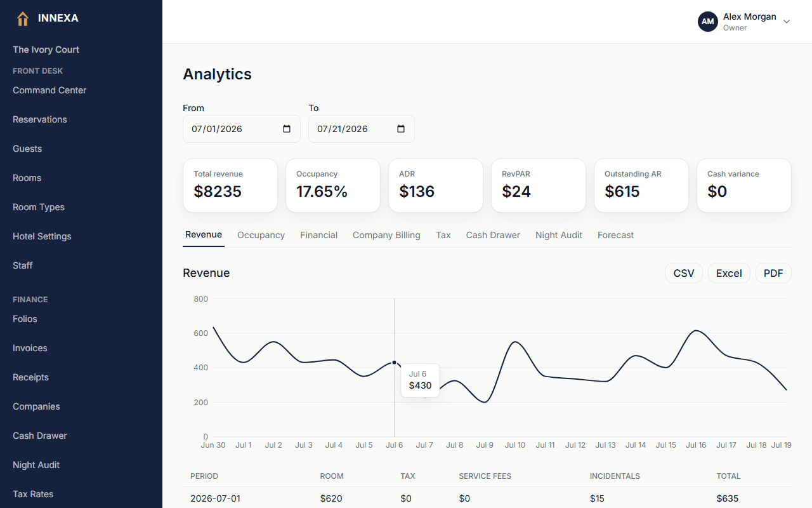
Task: View the Night Audit tab
Action: pos(559,235)
